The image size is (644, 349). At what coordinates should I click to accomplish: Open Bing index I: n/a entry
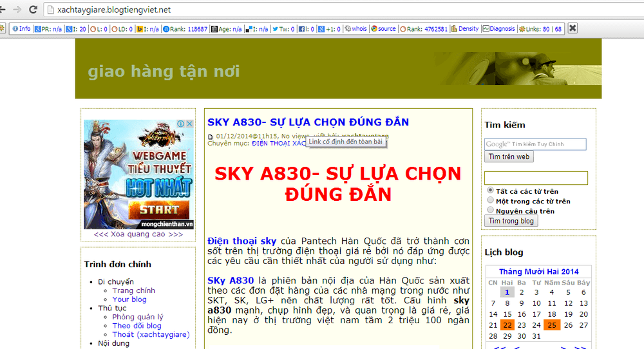coord(148,29)
